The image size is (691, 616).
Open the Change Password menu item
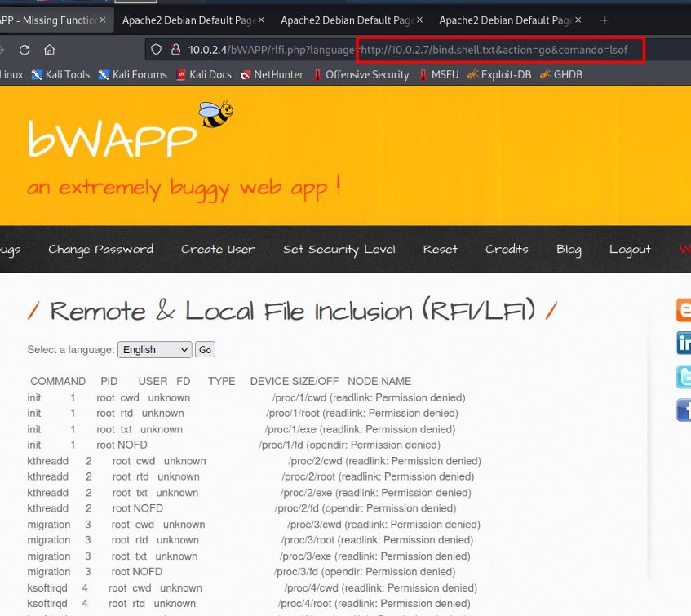[x=101, y=250]
